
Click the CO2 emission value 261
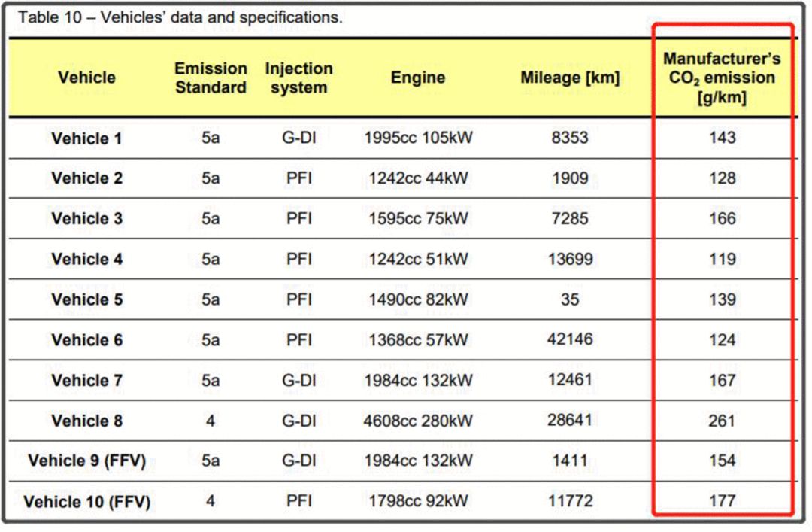coord(721,421)
